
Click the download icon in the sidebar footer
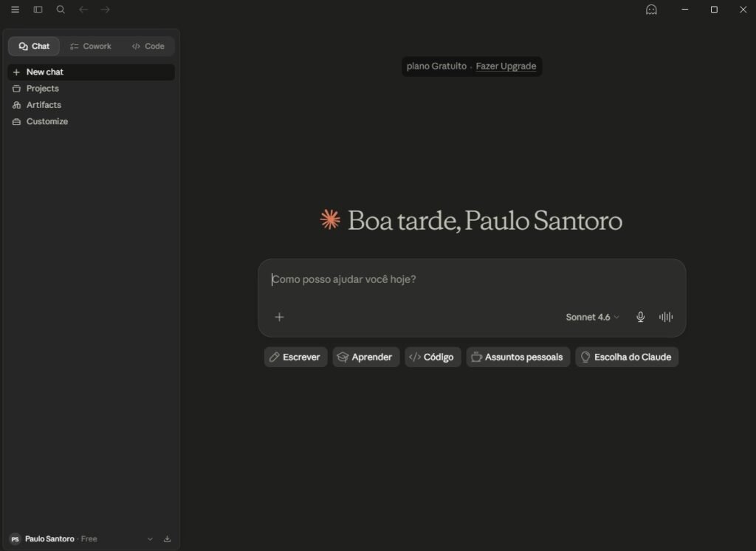point(168,539)
